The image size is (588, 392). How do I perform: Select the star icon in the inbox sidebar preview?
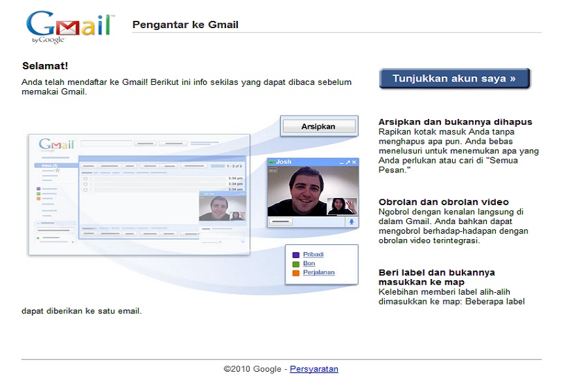point(57,171)
